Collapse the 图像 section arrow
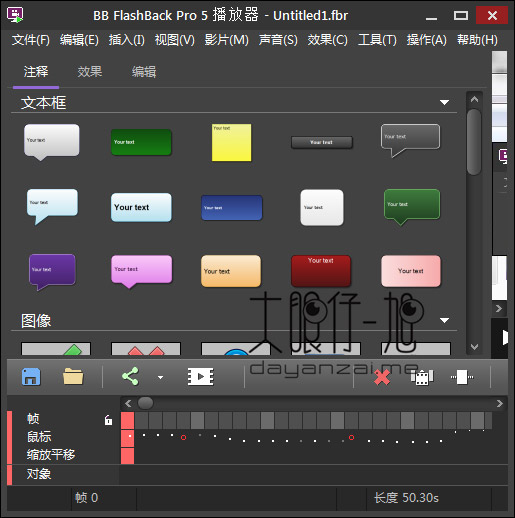The width and height of the screenshot is (515, 518). [444, 320]
